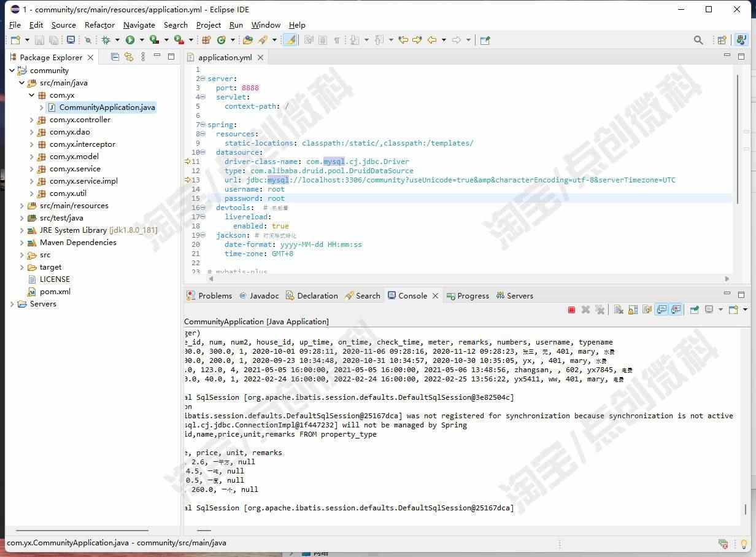Click the Save icon in toolbar
756x557 pixels.
tap(39, 40)
